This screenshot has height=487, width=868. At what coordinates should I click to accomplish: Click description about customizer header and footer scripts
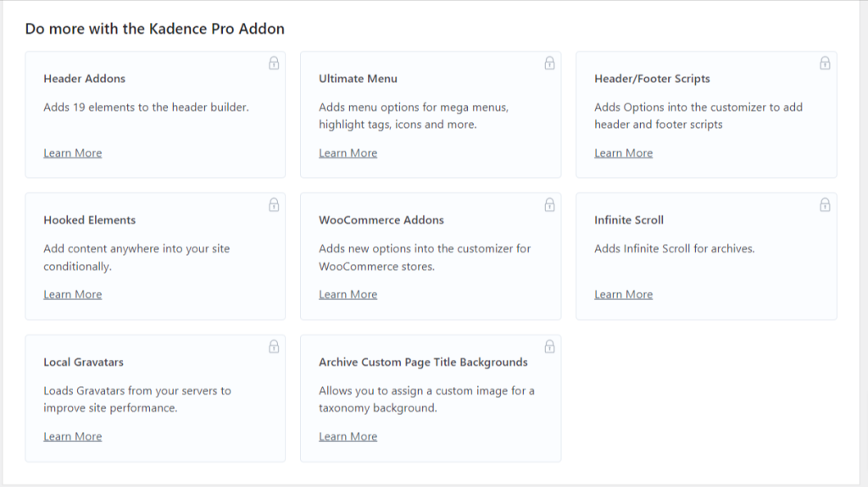pyautogui.click(x=698, y=116)
